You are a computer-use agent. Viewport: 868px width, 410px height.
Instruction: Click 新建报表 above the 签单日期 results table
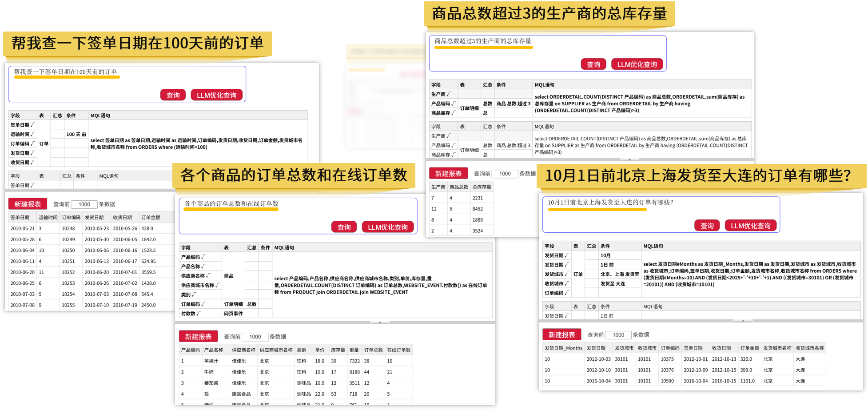pos(28,204)
